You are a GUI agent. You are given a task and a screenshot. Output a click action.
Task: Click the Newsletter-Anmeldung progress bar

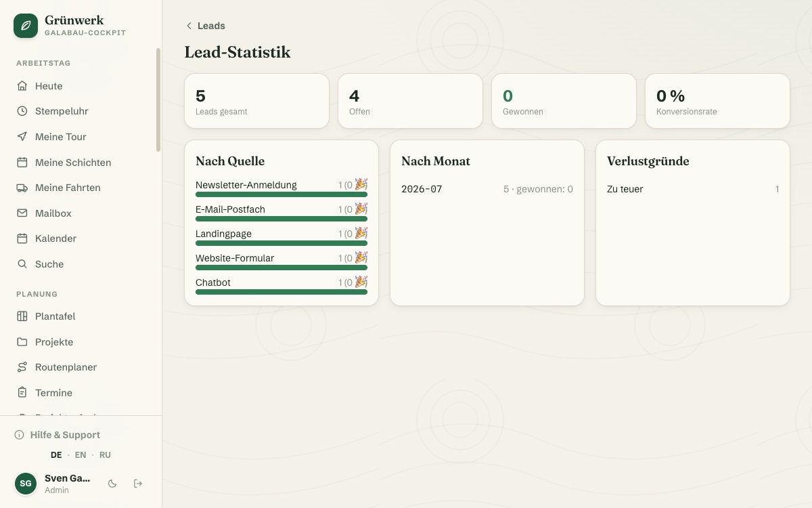point(281,194)
